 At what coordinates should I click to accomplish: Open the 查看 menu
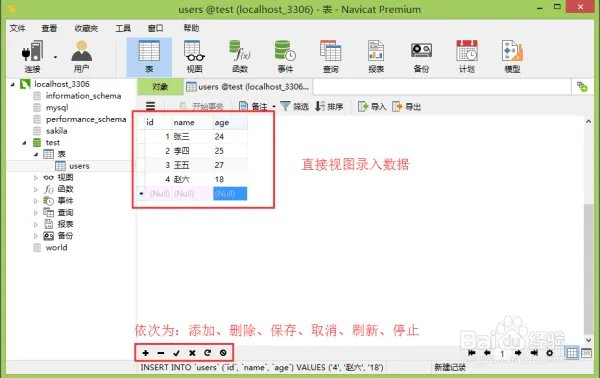(49, 28)
